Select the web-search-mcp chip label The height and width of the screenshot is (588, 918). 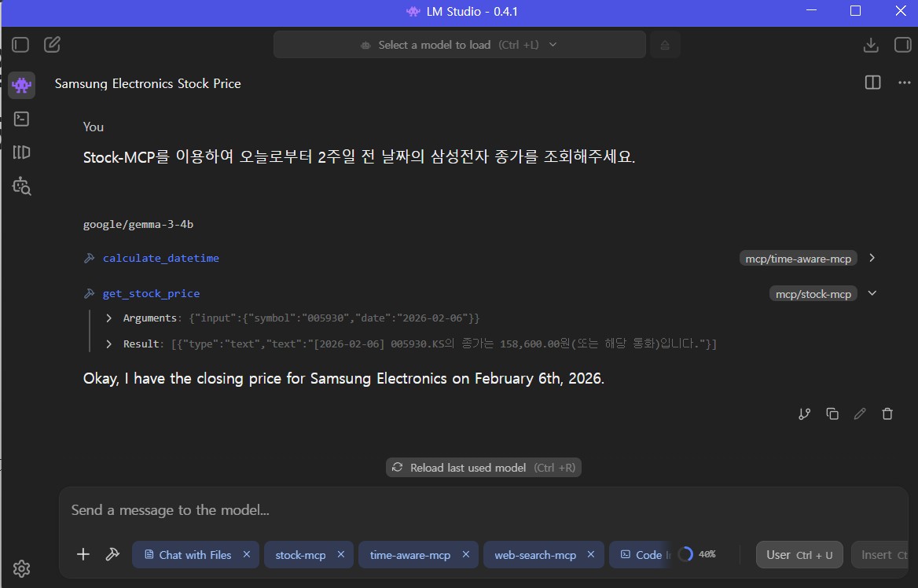pos(535,555)
